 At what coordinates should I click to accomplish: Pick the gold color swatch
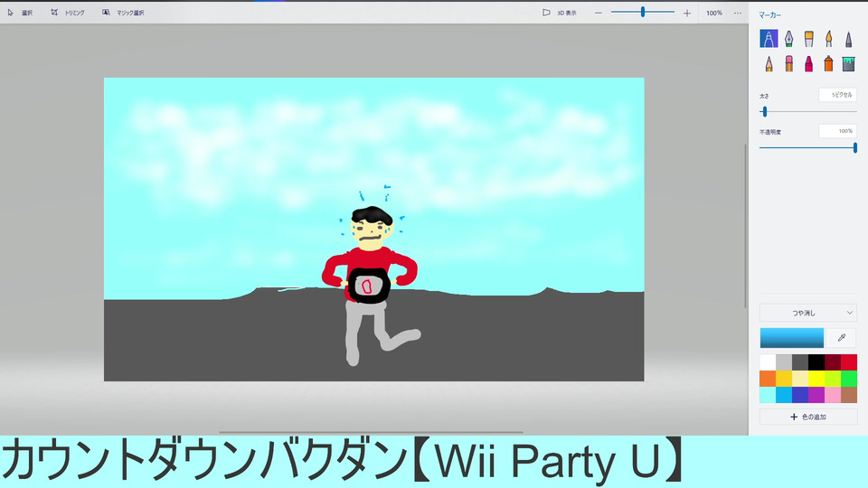tap(784, 379)
